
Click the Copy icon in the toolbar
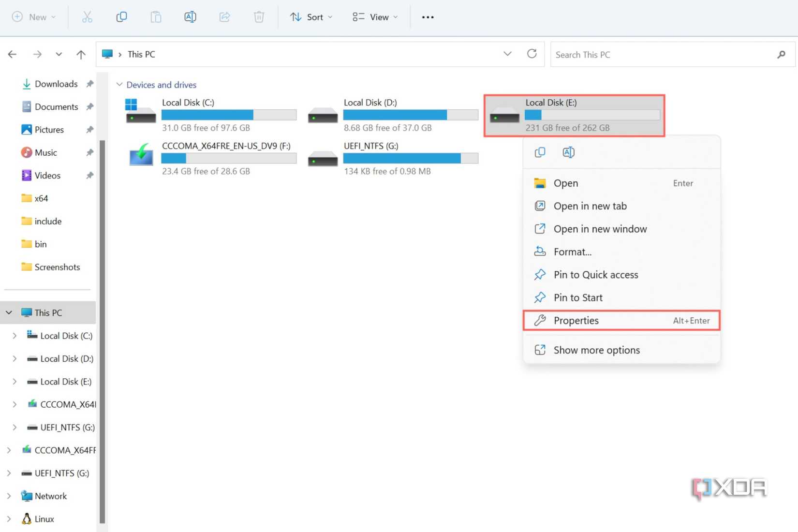tap(121, 17)
